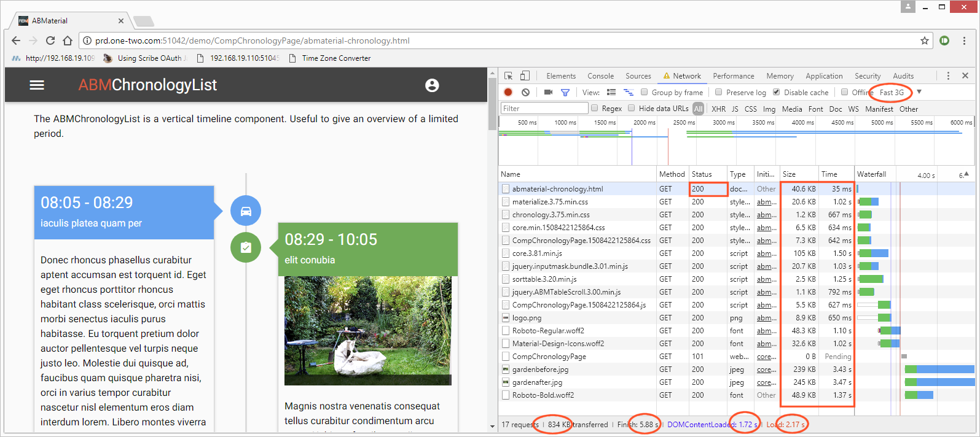Sort requests by the Time column header

coord(836,174)
